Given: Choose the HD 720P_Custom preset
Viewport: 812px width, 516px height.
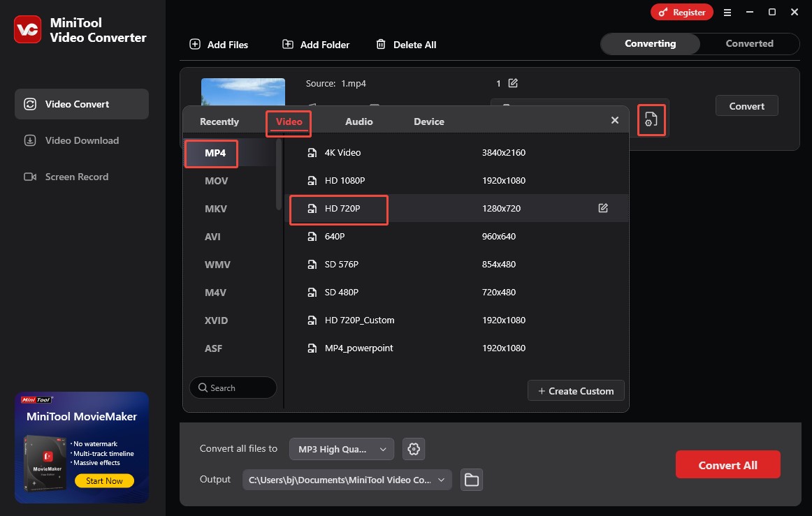Looking at the screenshot, I should coord(457,320).
